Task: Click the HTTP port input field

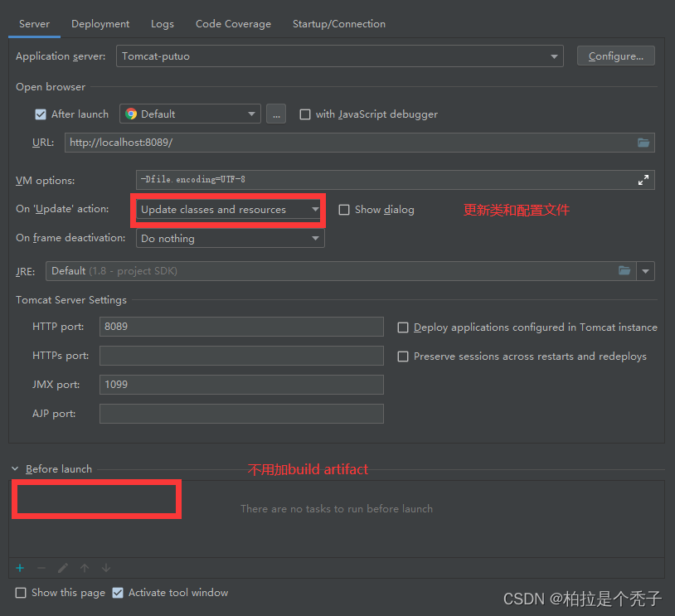Action: point(240,327)
